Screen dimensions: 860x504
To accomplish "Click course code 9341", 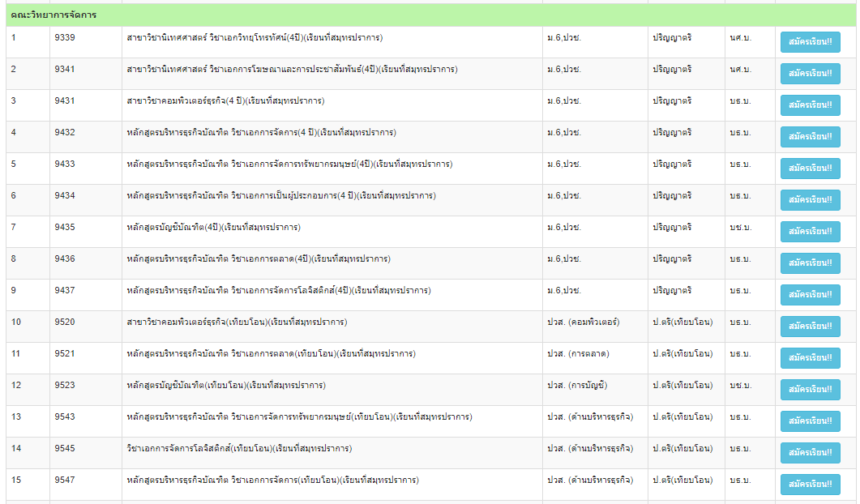I will (x=65, y=70).
